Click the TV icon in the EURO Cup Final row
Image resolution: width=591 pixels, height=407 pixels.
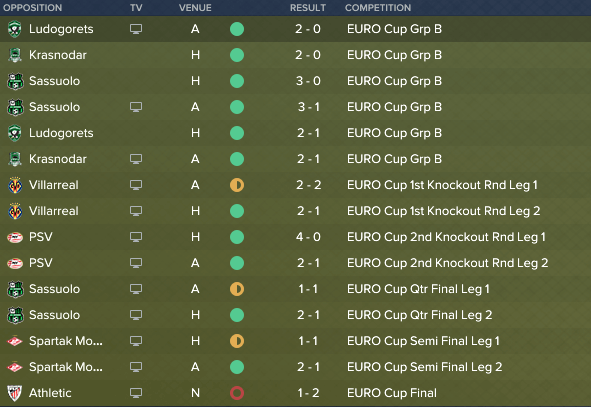tap(136, 393)
